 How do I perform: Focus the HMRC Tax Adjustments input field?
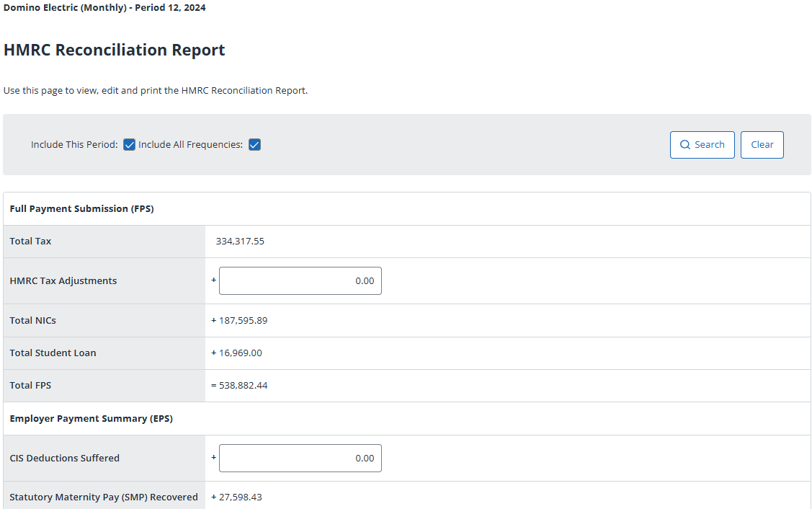coord(300,281)
